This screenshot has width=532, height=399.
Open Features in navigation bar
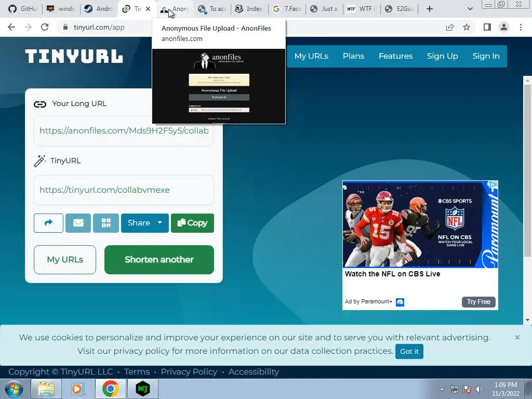pyautogui.click(x=395, y=56)
